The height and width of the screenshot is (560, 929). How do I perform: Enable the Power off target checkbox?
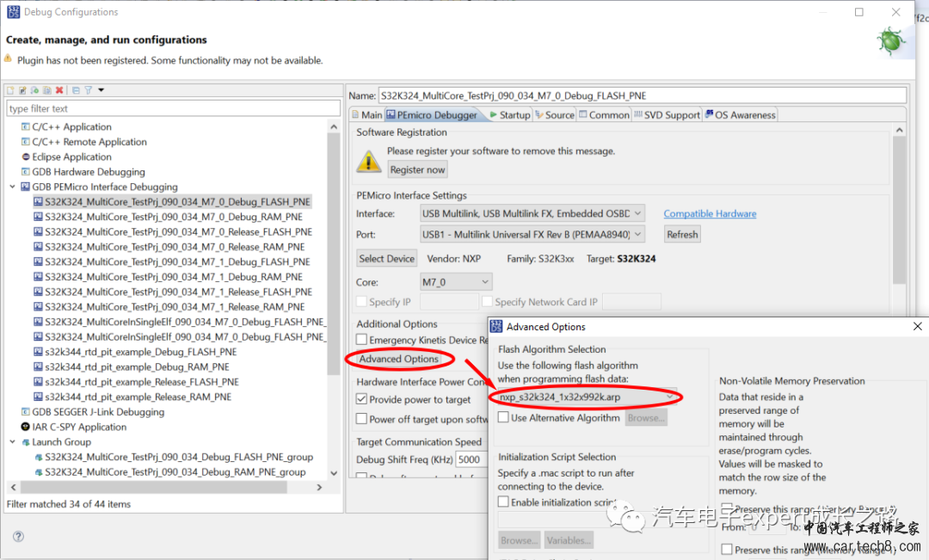pos(361,419)
